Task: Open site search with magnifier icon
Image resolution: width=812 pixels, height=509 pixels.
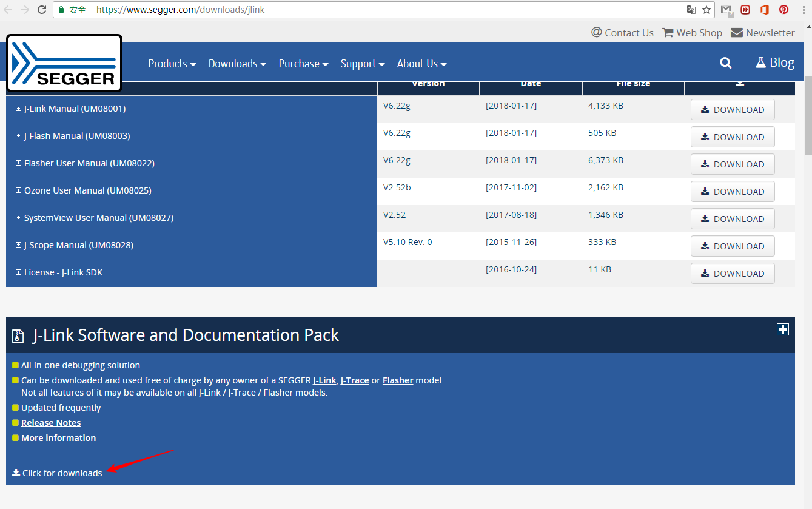Action: click(725, 63)
